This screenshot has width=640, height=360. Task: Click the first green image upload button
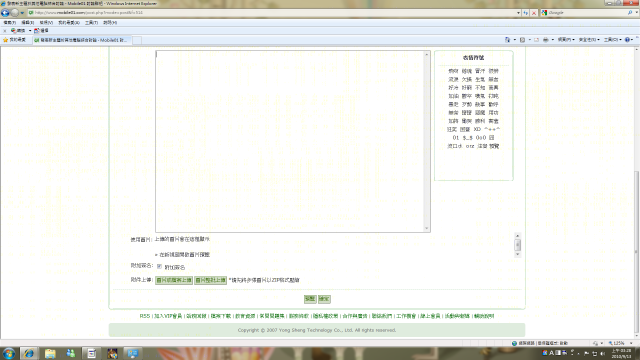174,280
